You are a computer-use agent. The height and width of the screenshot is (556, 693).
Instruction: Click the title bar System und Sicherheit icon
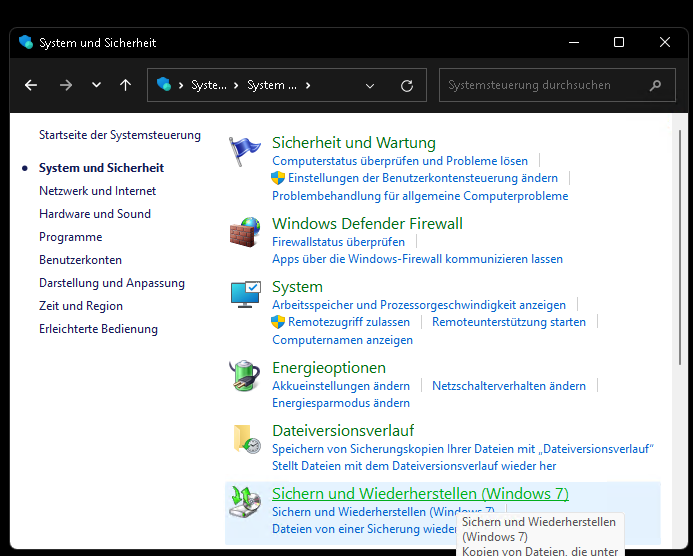point(26,42)
